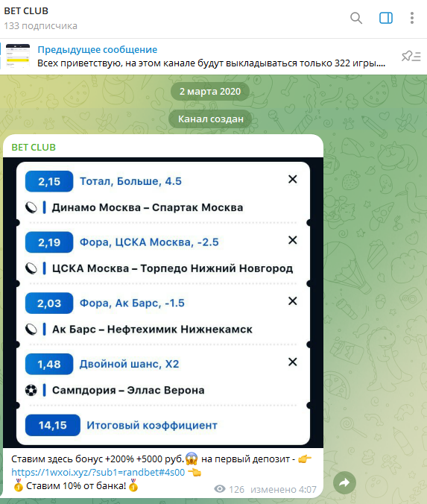The width and height of the screenshot is (427, 504).
Task: Click the Фора, Ак Барс, -1.5 text
Action: pyautogui.click(x=132, y=303)
